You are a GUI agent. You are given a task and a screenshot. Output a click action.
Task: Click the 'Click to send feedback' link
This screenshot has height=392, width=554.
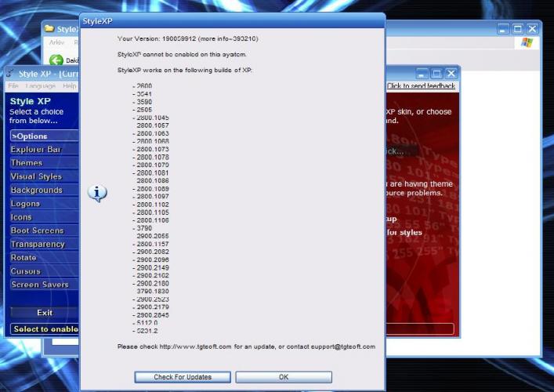pyautogui.click(x=421, y=86)
